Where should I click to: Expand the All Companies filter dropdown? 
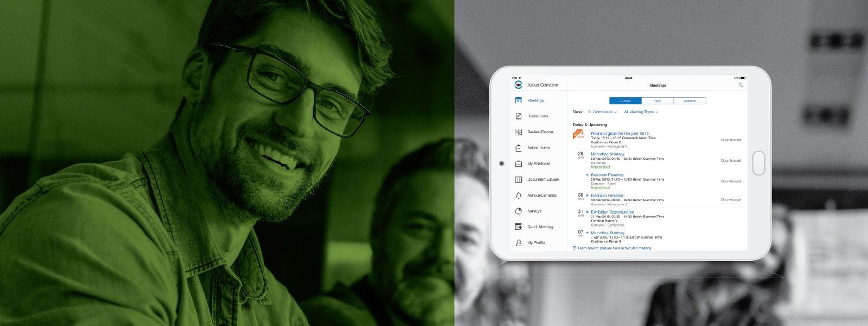click(x=602, y=112)
